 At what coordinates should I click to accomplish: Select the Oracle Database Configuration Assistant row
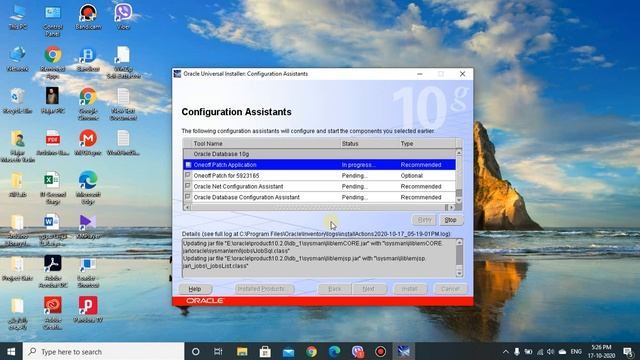(320, 197)
